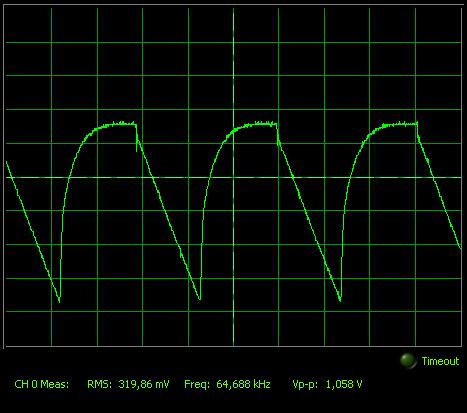467x413 pixels.
Task: Click the oscilloscope waveform display
Action: point(233,177)
